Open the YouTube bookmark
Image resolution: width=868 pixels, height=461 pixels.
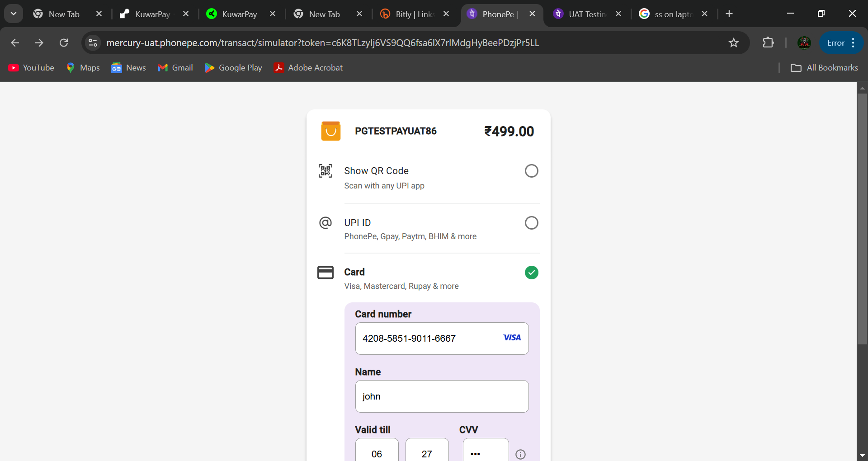(31, 68)
